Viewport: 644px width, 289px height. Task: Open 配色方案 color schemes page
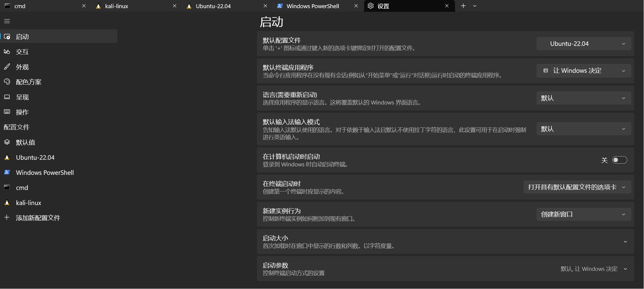[x=59, y=82]
